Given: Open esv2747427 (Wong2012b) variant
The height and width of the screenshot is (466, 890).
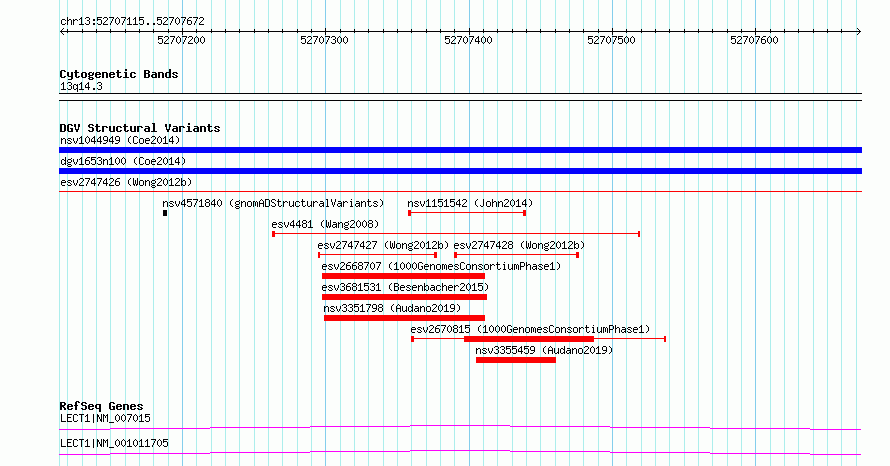Looking at the screenshot, I should point(383,245).
